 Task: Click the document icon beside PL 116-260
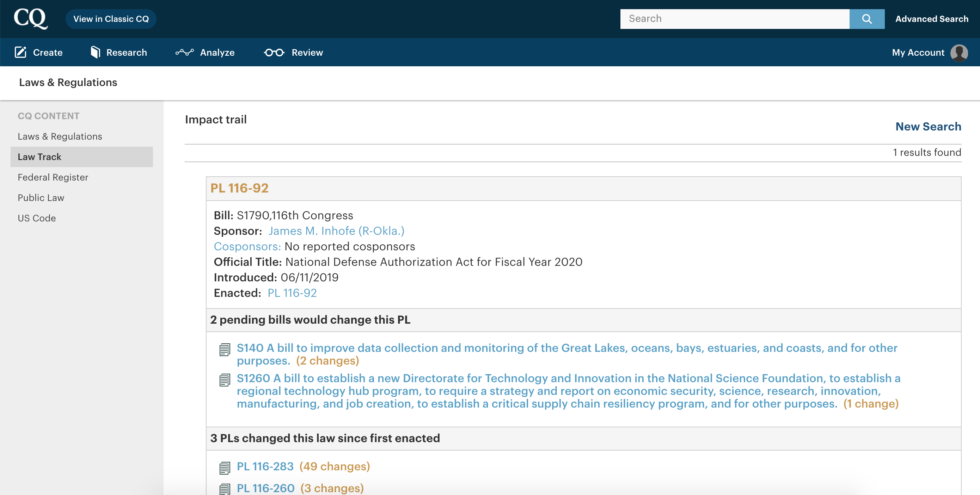click(225, 489)
